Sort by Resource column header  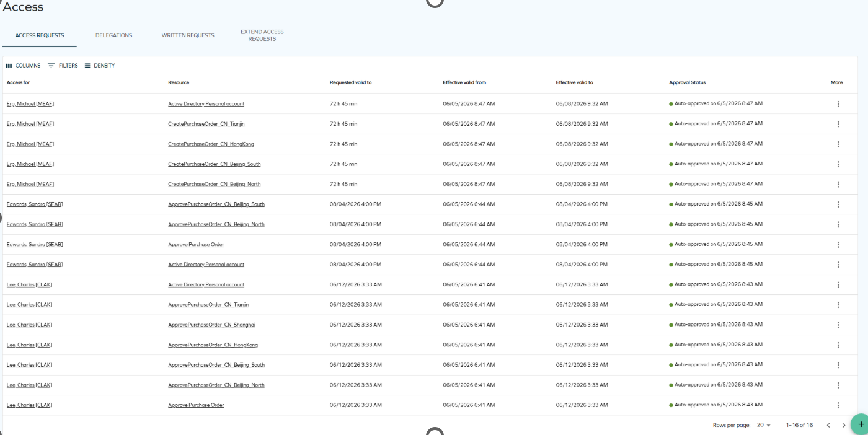[x=179, y=82]
